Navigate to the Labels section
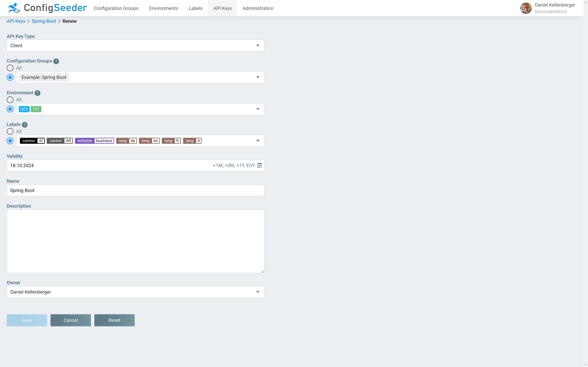 (x=195, y=8)
